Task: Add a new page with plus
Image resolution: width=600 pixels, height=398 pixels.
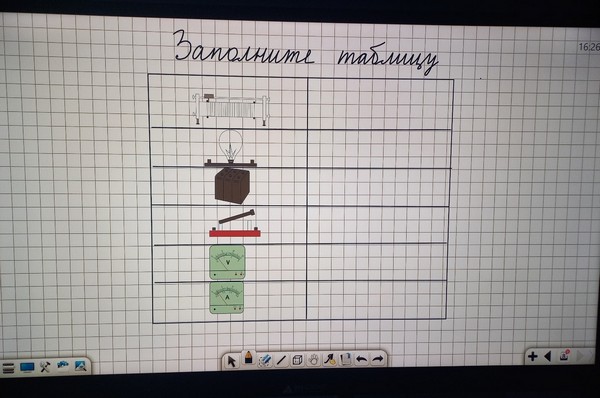Action: tap(532, 357)
